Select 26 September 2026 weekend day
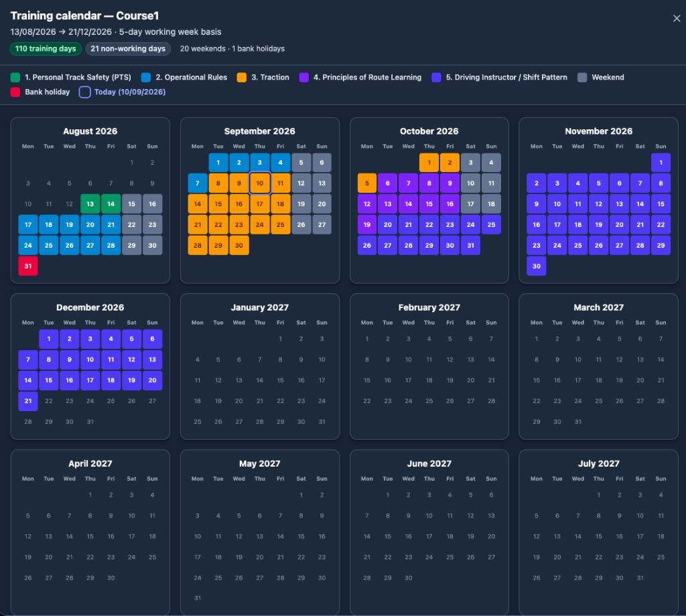Screen dimensions: 686x616 (301, 224)
